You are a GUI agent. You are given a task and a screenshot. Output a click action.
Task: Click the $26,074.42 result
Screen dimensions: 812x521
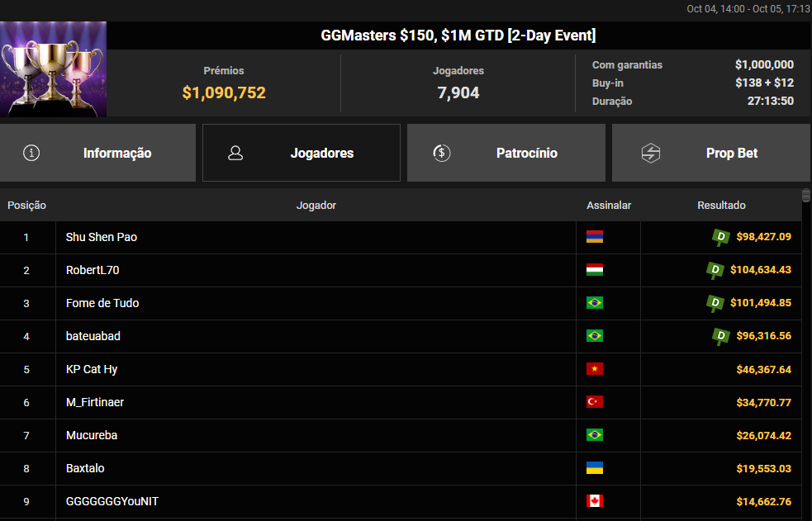coord(764,436)
